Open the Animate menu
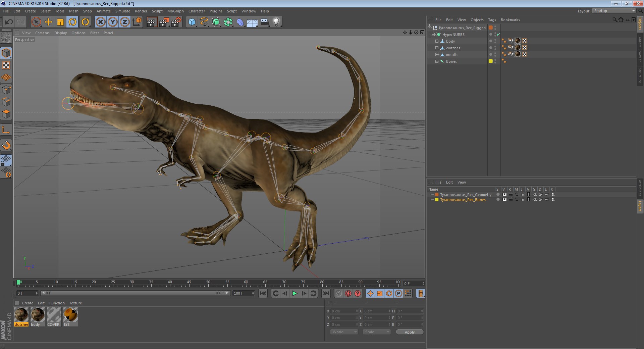 [x=103, y=11]
